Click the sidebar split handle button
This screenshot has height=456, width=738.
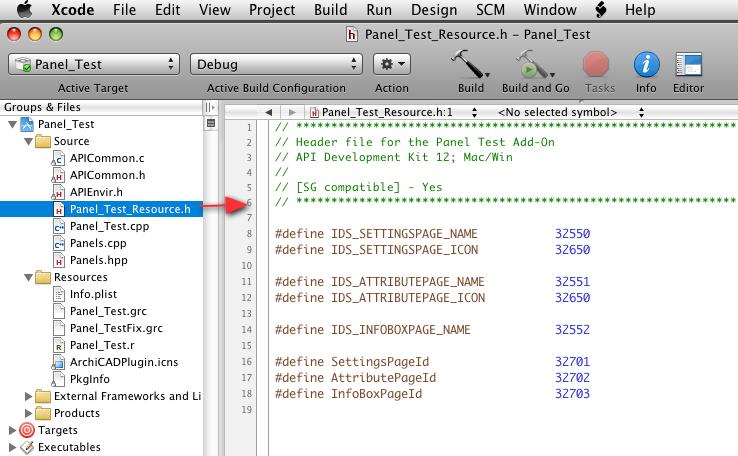coord(210,107)
